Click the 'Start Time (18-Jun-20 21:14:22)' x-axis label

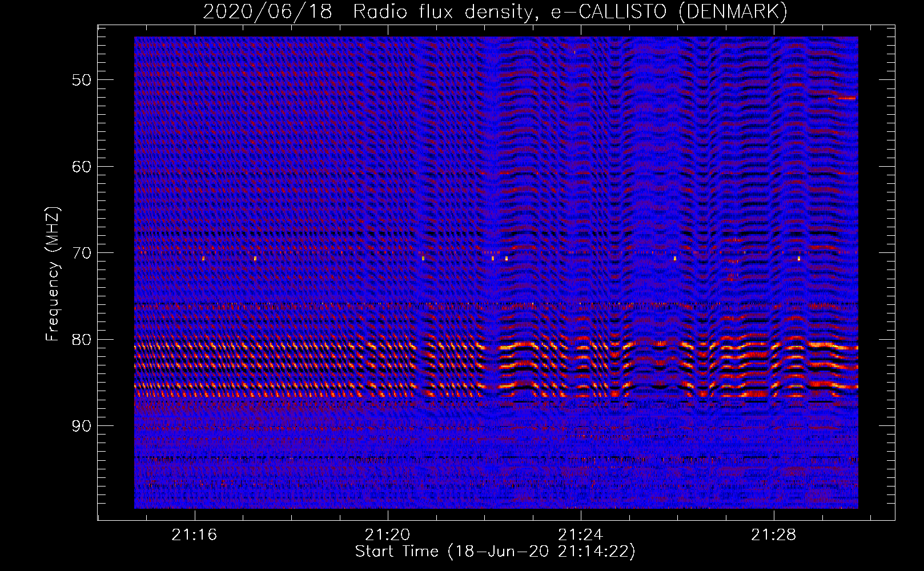click(x=495, y=552)
